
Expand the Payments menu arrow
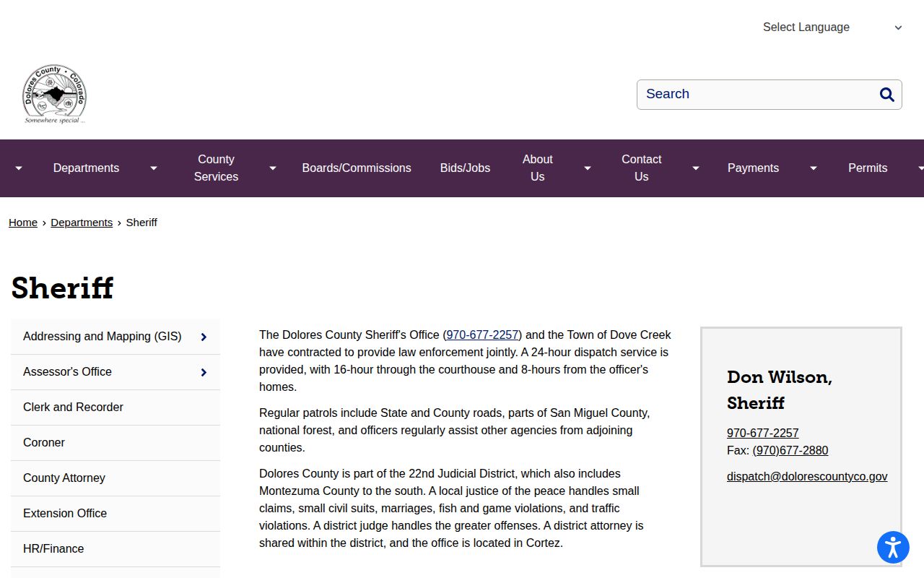point(814,168)
